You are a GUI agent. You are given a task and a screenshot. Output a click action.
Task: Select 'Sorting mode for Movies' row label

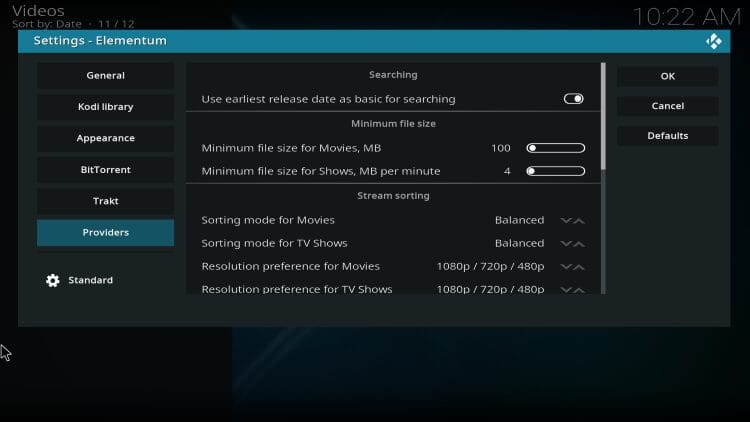[268, 220]
